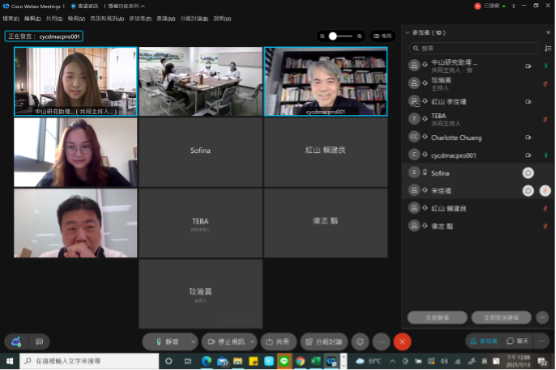Screen dimensions: 556x370
Task: Open the closed captions panel icon
Action: click(x=39, y=342)
